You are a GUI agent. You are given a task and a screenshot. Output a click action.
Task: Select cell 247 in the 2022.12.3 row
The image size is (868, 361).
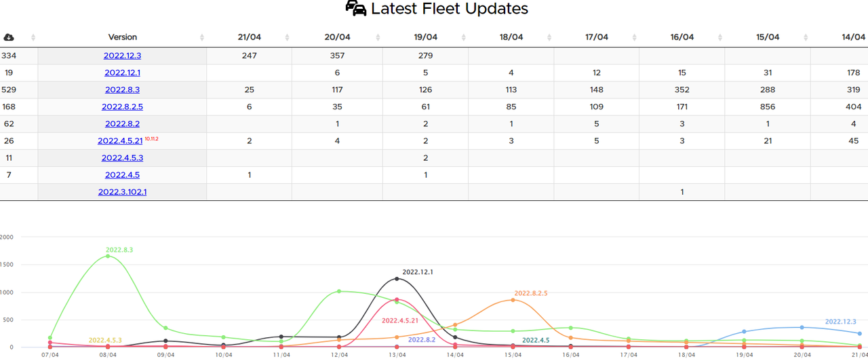(249, 56)
